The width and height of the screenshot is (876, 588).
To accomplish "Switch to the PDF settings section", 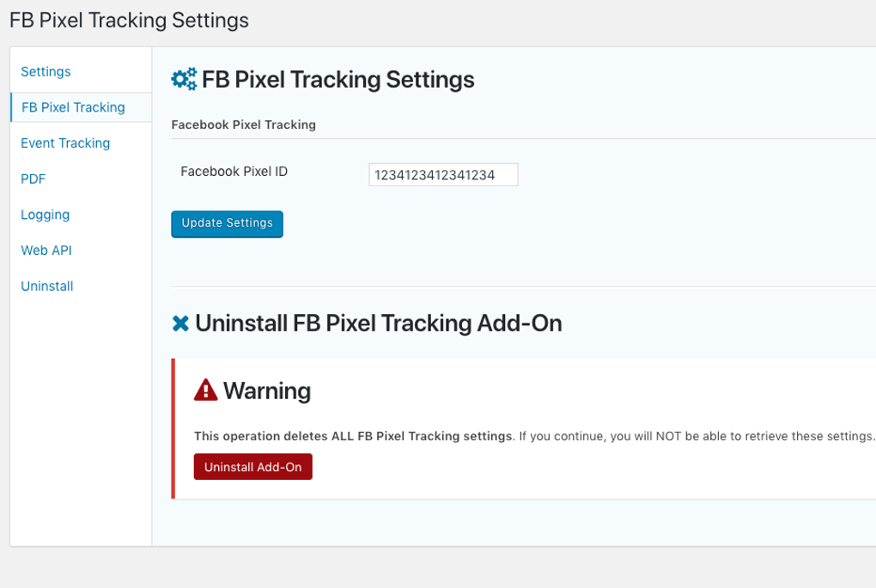I will (33, 179).
